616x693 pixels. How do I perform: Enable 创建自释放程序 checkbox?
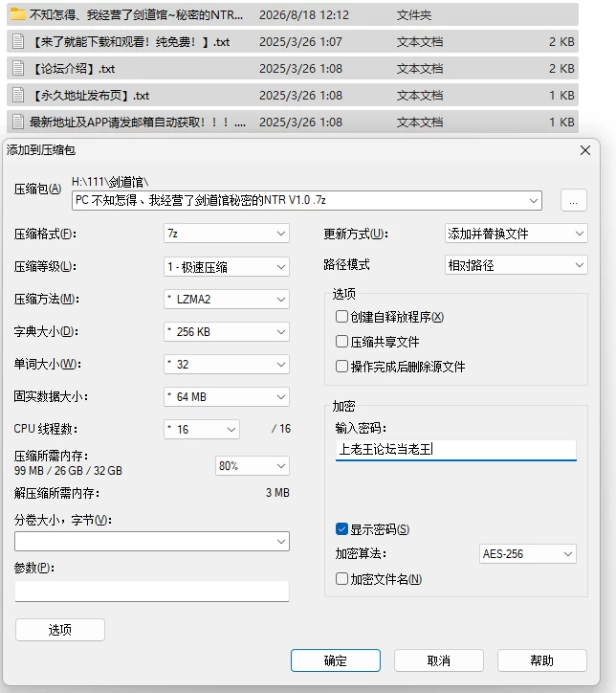click(x=341, y=317)
